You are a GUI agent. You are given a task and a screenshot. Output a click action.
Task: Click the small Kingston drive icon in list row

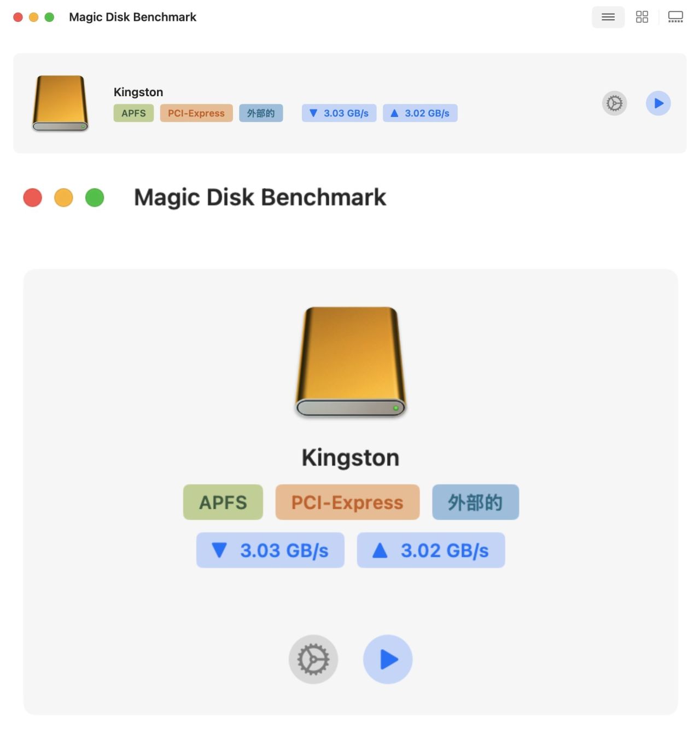(x=60, y=103)
